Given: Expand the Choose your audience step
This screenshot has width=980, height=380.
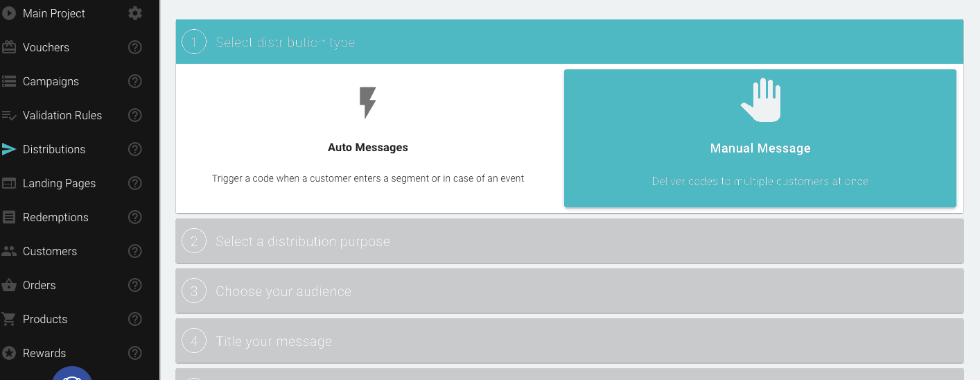Looking at the screenshot, I should (569, 291).
